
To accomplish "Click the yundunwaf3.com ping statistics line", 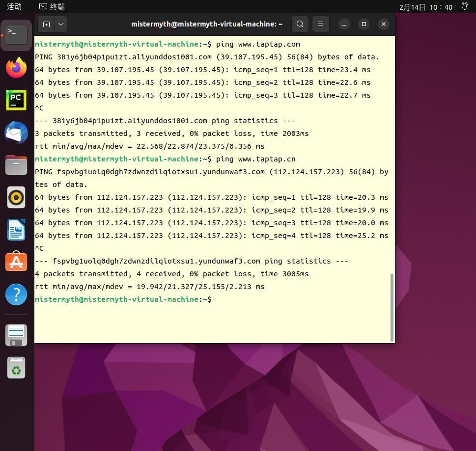I will point(191,261).
